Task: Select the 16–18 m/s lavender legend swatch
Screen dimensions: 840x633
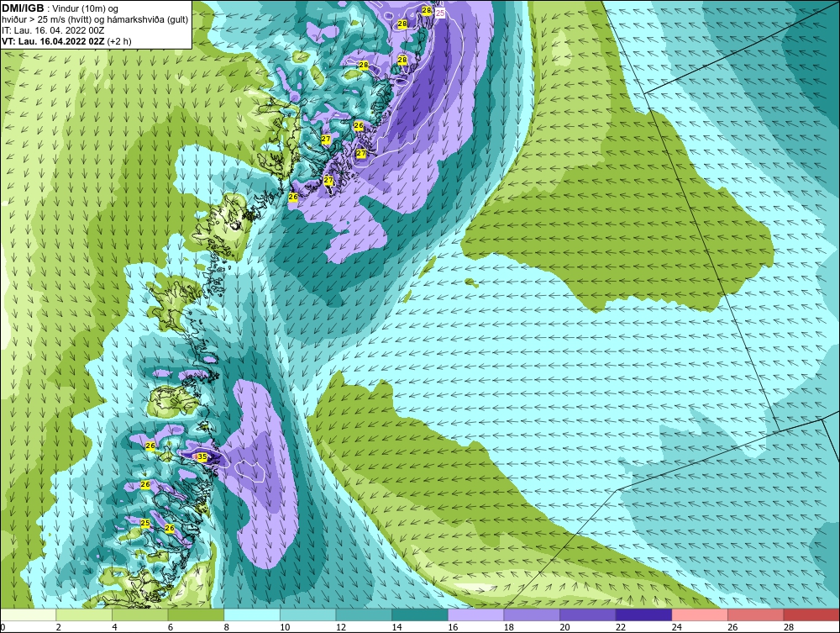Action: pos(475,615)
